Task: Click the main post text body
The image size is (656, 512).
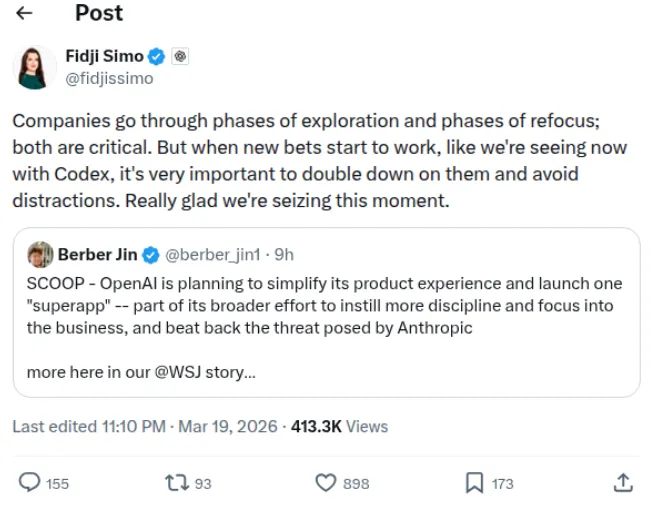Action: tap(320, 161)
